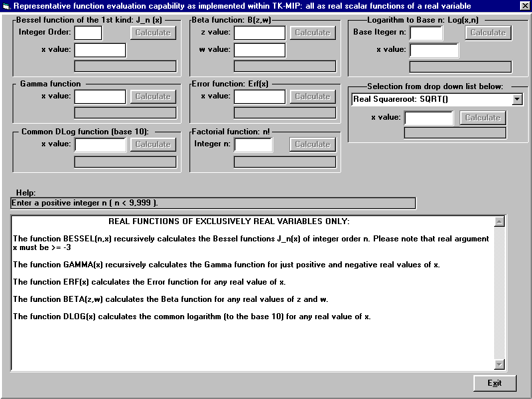Click the Logarithm to Base n result box
The image size is (532, 399).
click(x=460, y=67)
